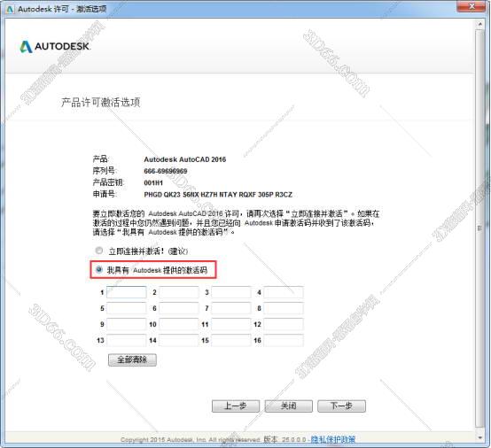Click product name 'Autodesk AutoCAD 2016'

(x=184, y=159)
